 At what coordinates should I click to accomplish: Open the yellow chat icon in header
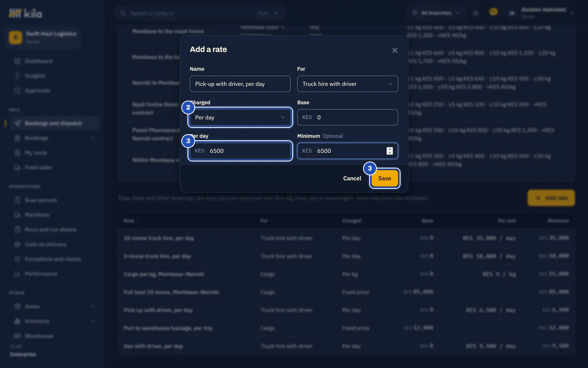(493, 12)
